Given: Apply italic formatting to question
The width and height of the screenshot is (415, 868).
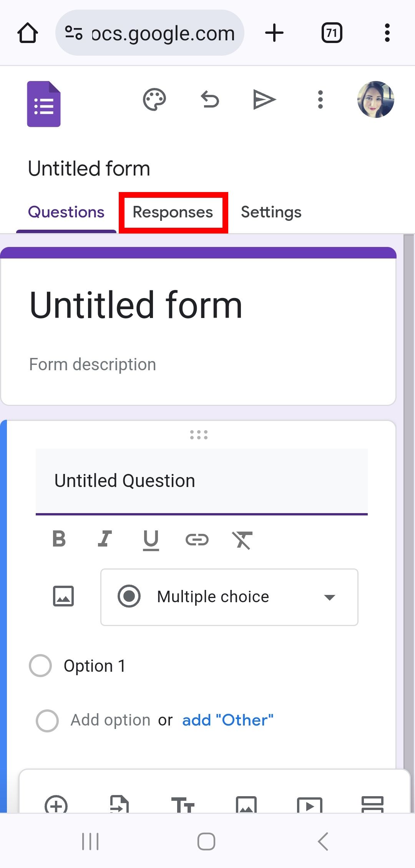Looking at the screenshot, I should pos(105,539).
